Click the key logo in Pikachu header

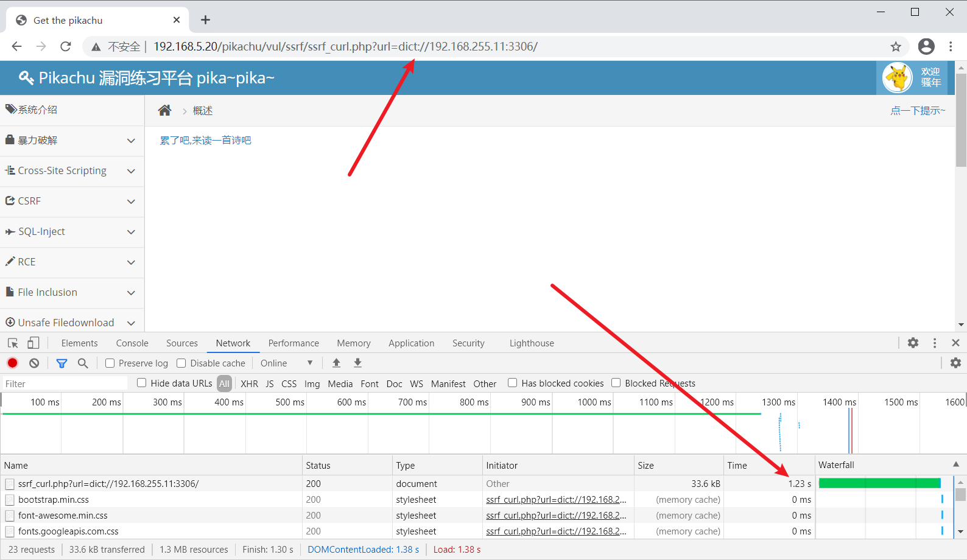point(26,78)
